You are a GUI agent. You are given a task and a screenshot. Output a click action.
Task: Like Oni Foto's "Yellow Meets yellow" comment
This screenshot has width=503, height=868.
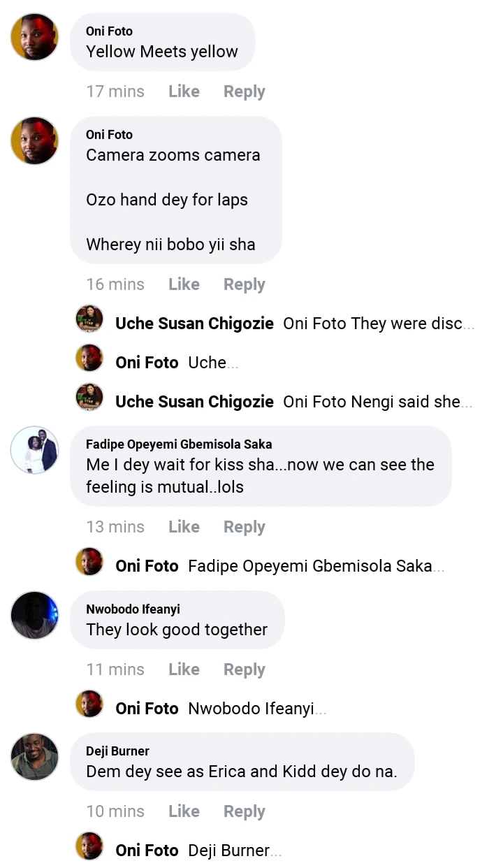coord(184,92)
